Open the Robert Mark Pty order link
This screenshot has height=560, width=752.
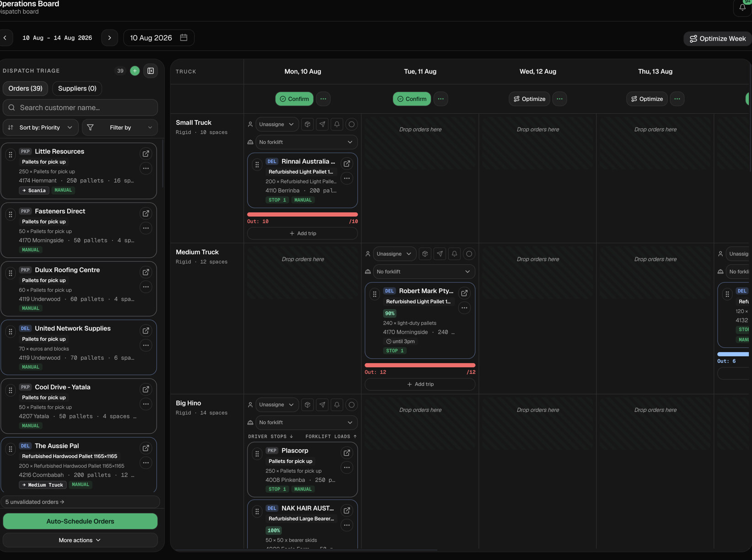click(464, 293)
